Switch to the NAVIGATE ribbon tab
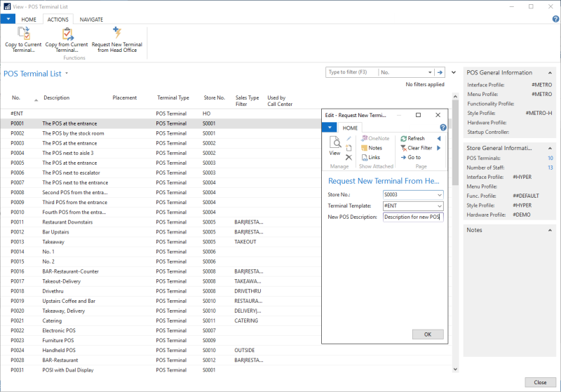 (x=91, y=20)
